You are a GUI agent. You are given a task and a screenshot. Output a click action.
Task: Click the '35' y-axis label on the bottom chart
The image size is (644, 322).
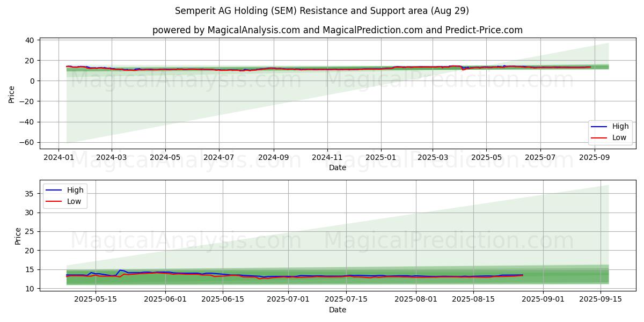(30, 194)
